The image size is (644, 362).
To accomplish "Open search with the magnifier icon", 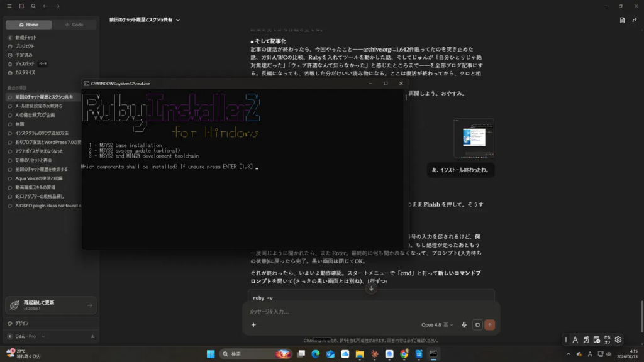I will (33, 6).
